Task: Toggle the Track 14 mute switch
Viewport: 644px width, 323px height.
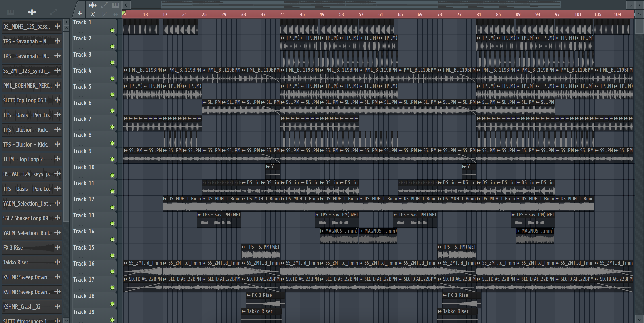Action: 112,239
